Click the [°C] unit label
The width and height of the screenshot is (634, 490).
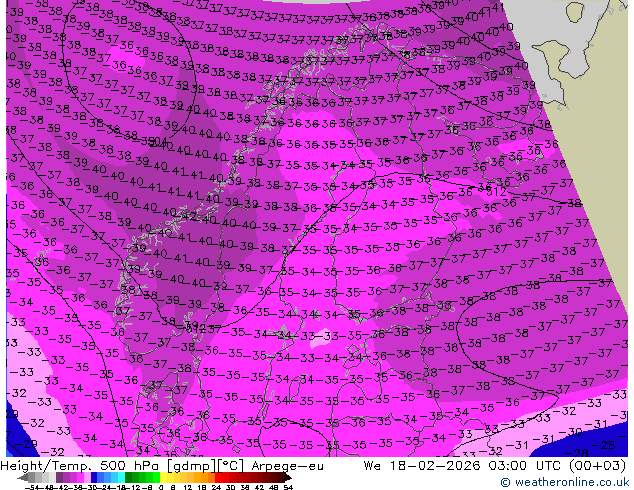point(231,466)
